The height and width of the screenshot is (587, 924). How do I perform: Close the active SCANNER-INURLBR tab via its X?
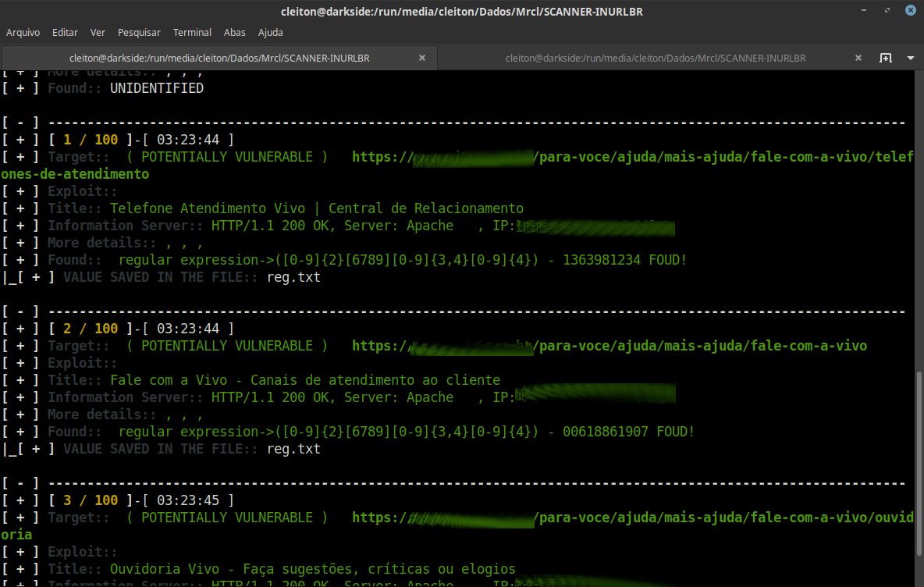[x=422, y=57]
